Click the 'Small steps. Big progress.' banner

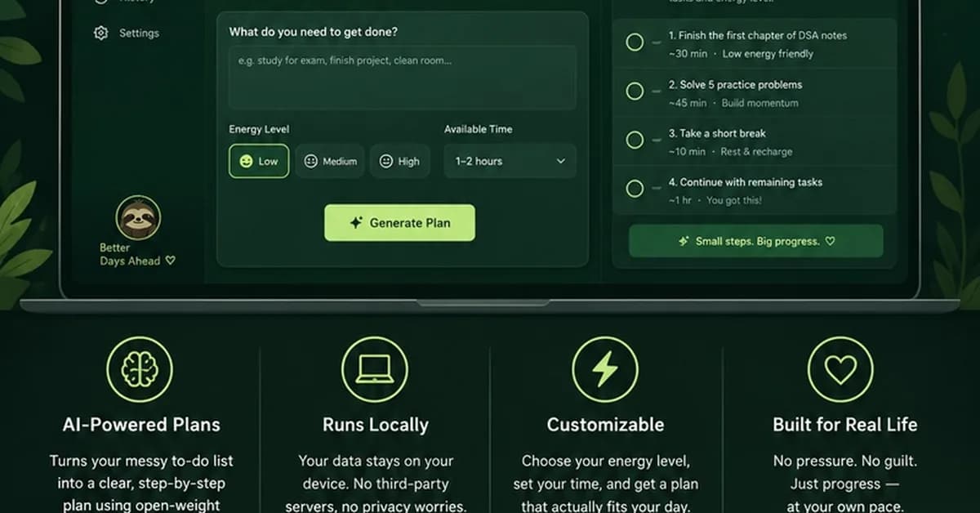pyautogui.click(x=755, y=241)
